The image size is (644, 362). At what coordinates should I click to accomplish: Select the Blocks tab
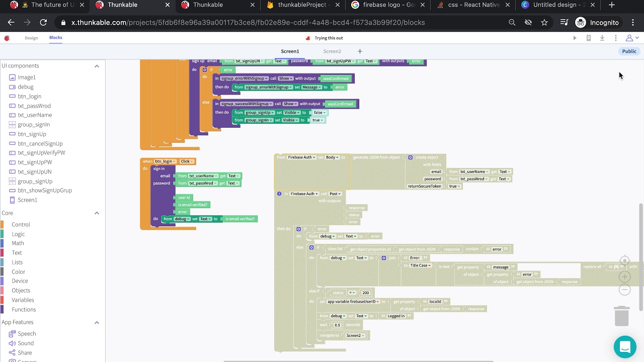(56, 38)
